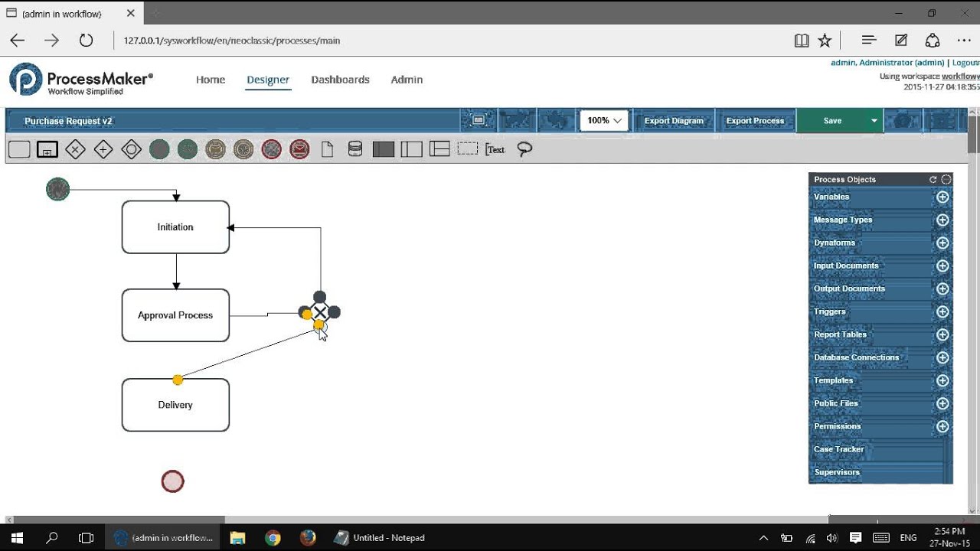The height and width of the screenshot is (551, 980).
Task: Select the green start event on canvas
Action: point(58,189)
